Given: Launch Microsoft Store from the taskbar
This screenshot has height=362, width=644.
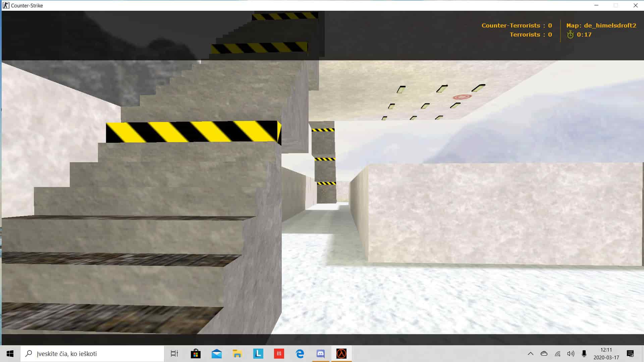Looking at the screenshot, I should [x=196, y=354].
